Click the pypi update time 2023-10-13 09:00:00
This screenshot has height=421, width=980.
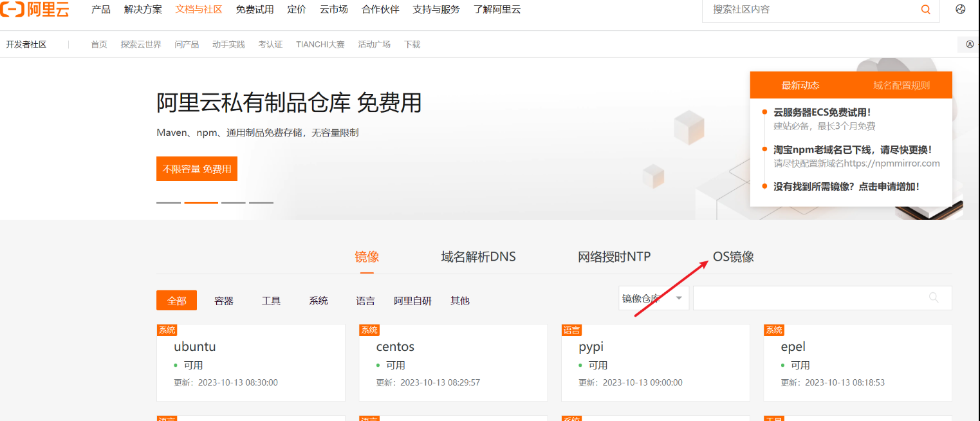643,382
